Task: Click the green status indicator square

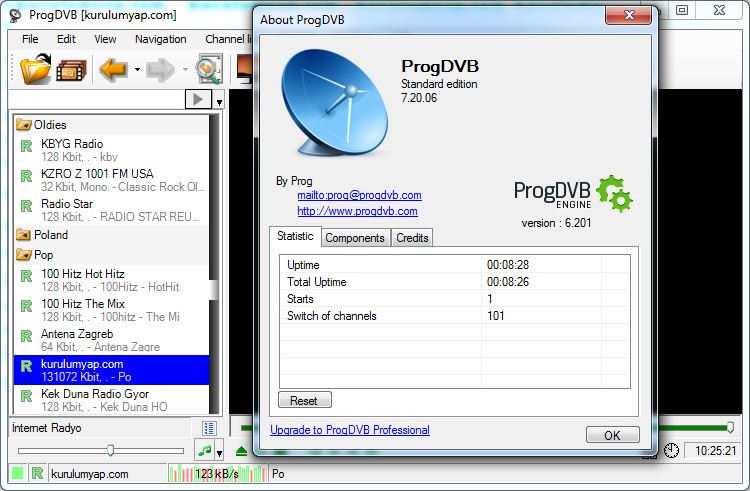Action: 18,473
